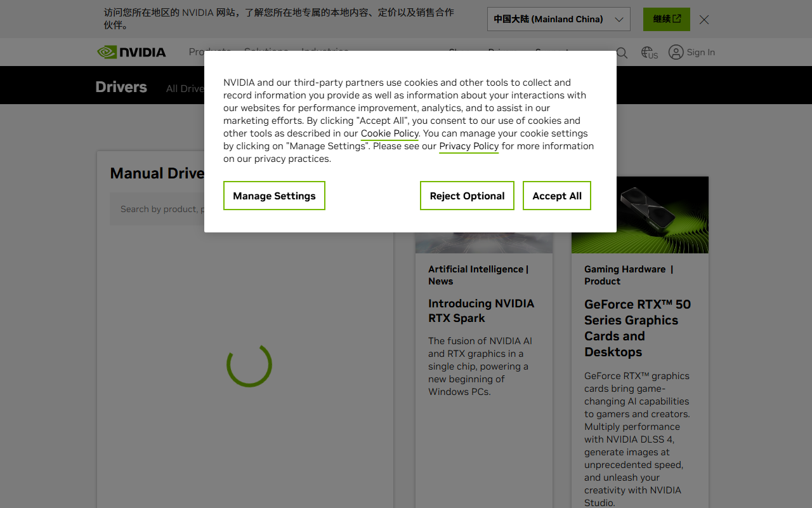
Task: Click Reject Optional in the cookie dialog
Action: (467, 196)
